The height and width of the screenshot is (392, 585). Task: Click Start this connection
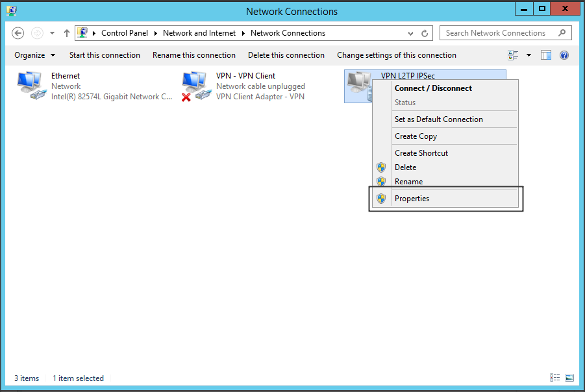(x=105, y=55)
